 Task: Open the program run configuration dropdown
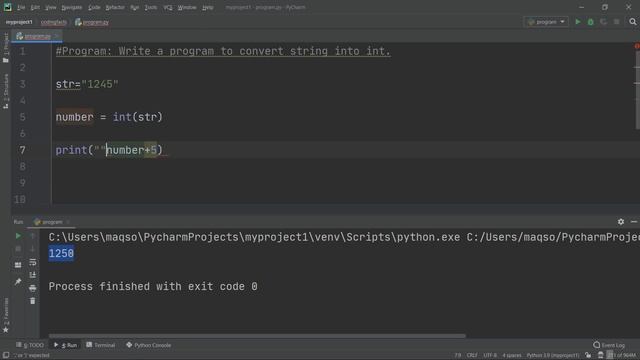pyautogui.click(x=546, y=22)
